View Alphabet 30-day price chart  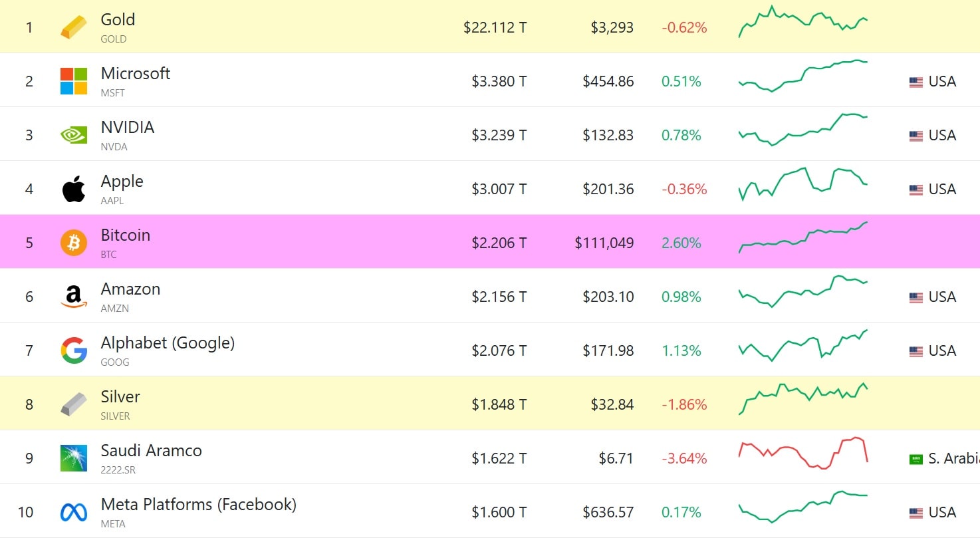pos(803,345)
